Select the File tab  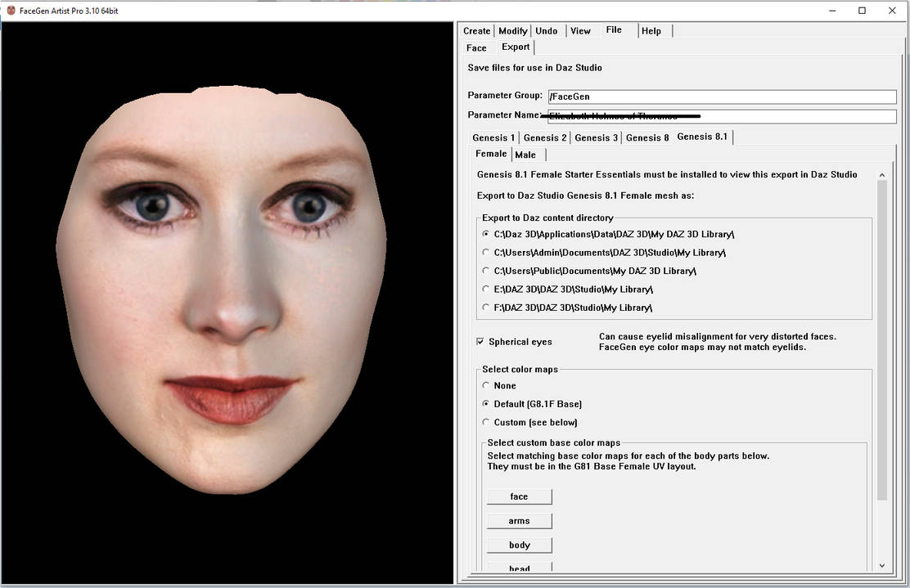614,30
